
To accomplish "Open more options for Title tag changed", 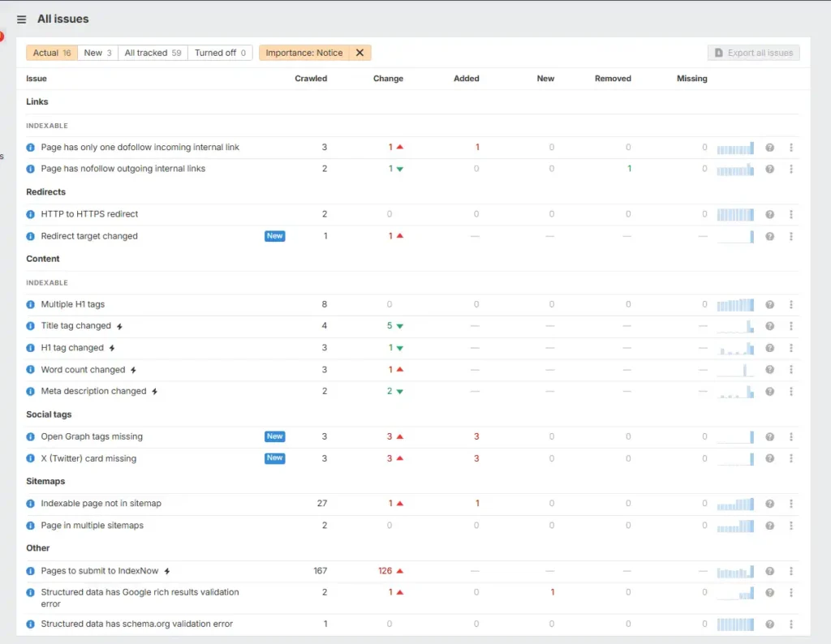I will (791, 326).
